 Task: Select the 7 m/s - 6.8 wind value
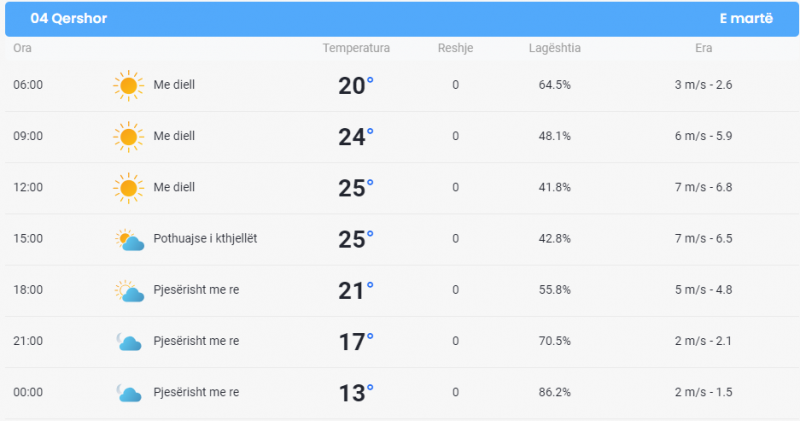(704, 187)
